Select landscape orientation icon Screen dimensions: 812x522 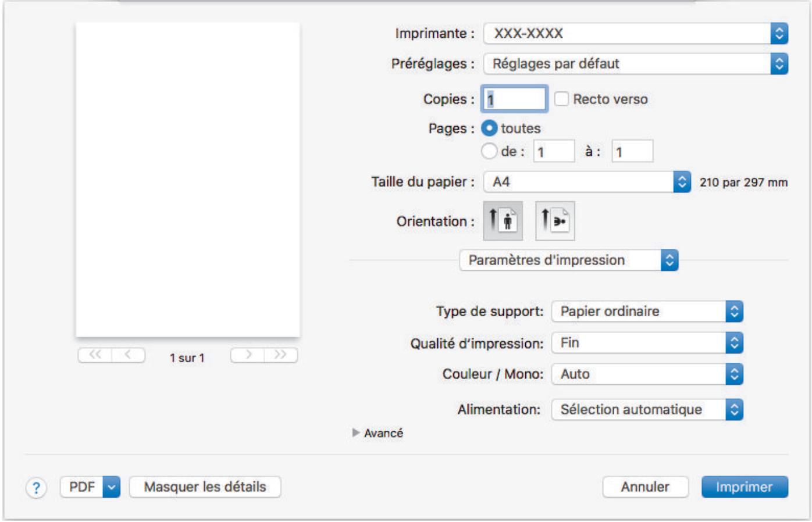coord(555,221)
